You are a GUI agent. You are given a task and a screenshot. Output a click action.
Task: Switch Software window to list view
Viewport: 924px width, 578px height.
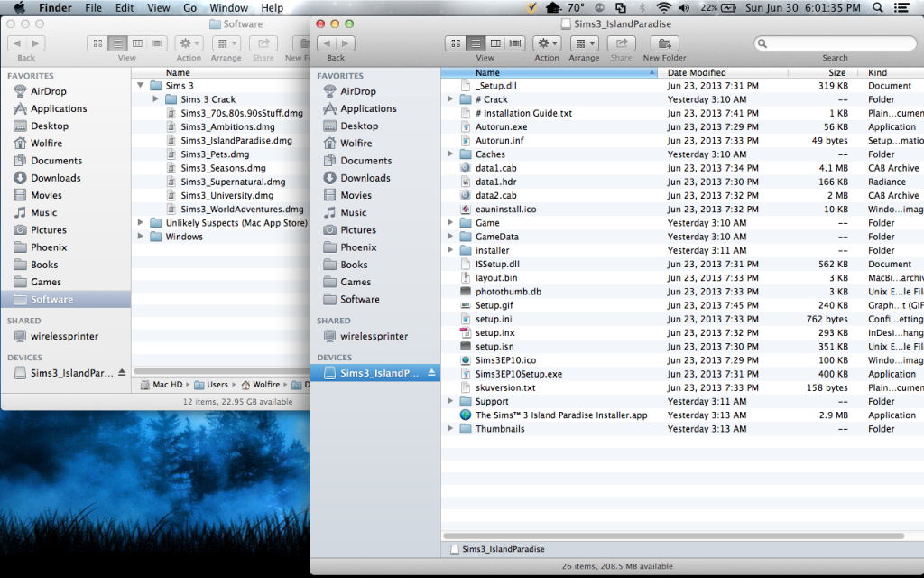(x=117, y=43)
